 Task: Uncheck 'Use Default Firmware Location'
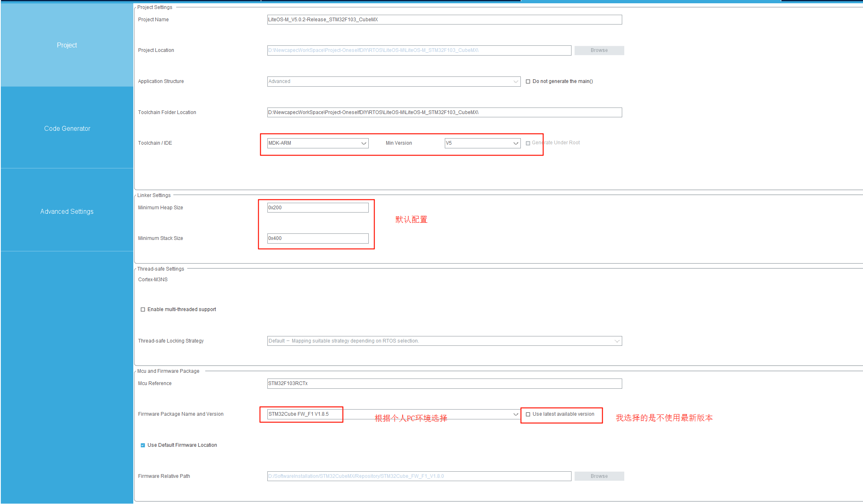pos(143,445)
